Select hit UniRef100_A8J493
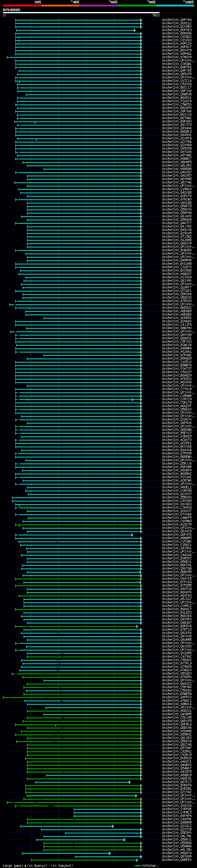This screenshot has width=197, height=868. pyautogui.click(x=177, y=216)
